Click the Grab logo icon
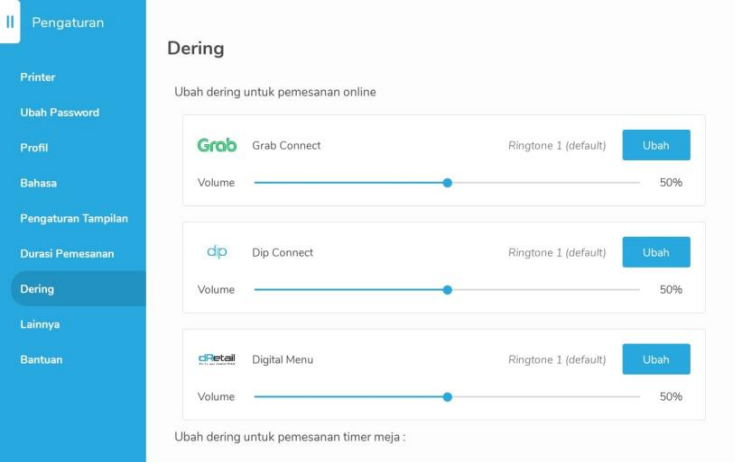 (x=217, y=145)
